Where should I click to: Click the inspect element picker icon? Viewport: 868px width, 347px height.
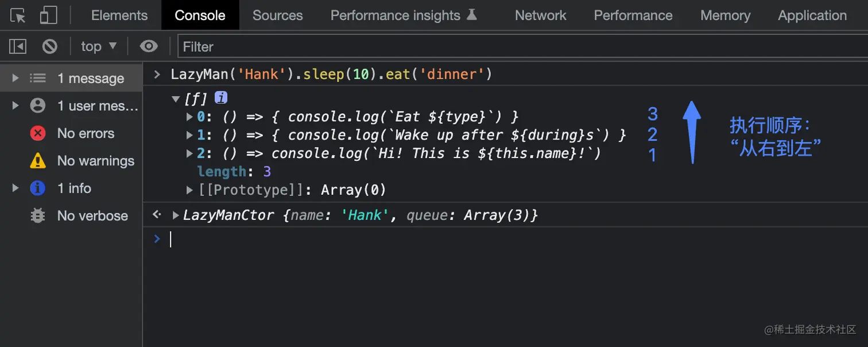18,16
